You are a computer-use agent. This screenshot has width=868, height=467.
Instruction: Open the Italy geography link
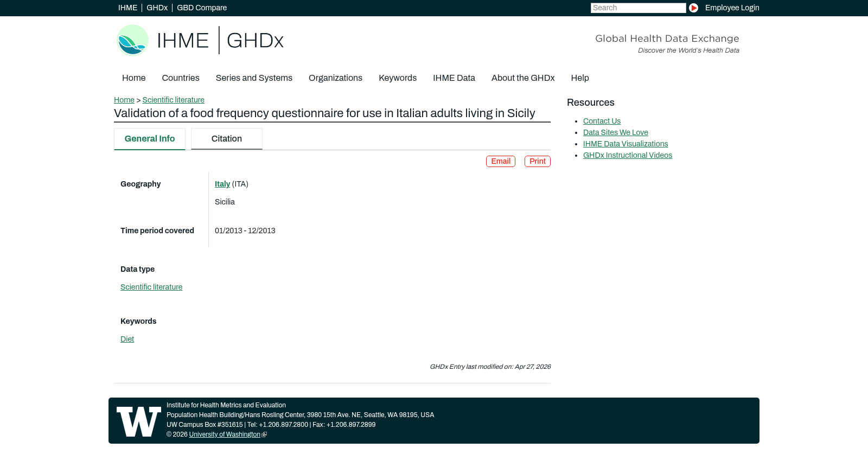click(222, 184)
